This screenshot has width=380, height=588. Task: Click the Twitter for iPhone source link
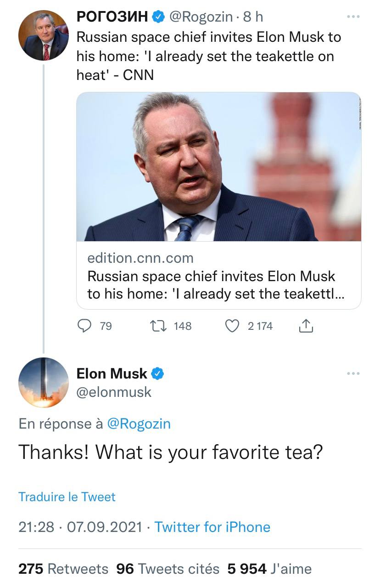pyautogui.click(x=212, y=527)
